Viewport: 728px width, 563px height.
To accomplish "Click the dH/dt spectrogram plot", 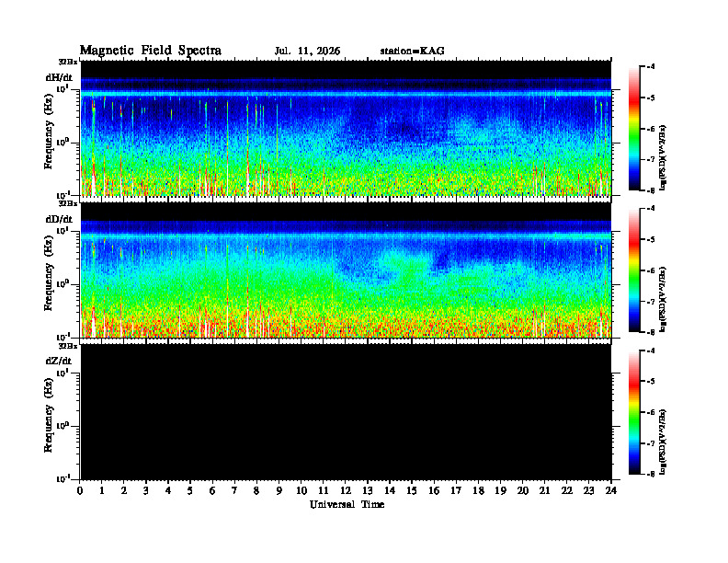I will (346, 128).
